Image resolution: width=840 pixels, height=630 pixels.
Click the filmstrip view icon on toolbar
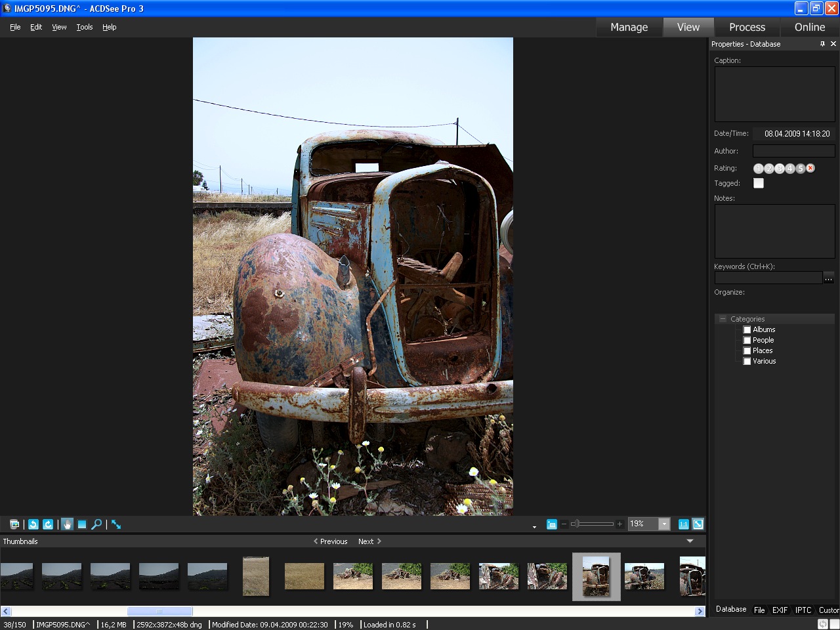coord(14,524)
